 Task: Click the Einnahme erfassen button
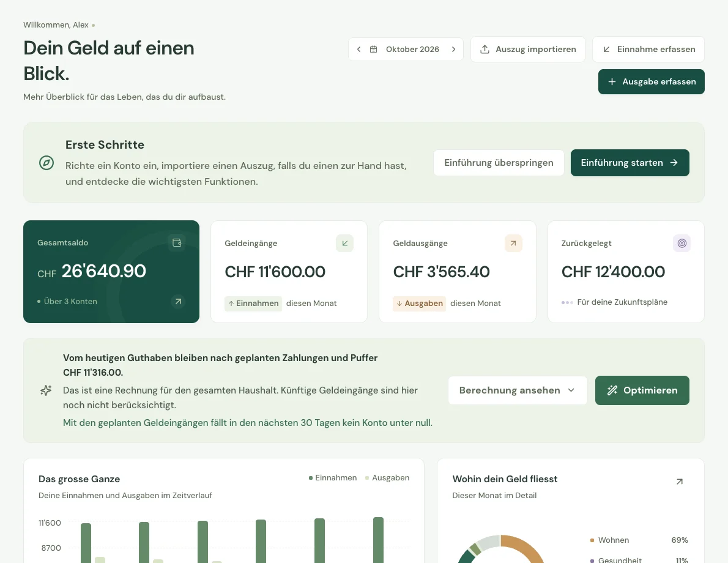pos(648,49)
